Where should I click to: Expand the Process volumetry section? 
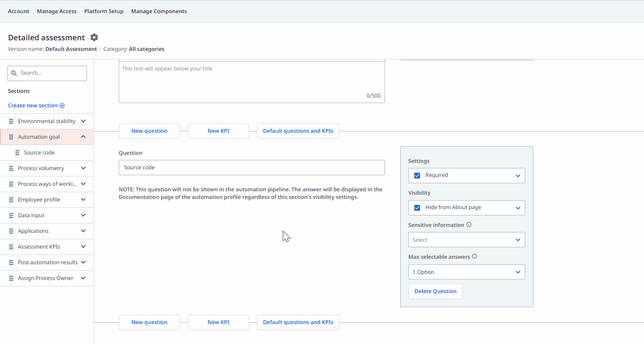coord(83,168)
